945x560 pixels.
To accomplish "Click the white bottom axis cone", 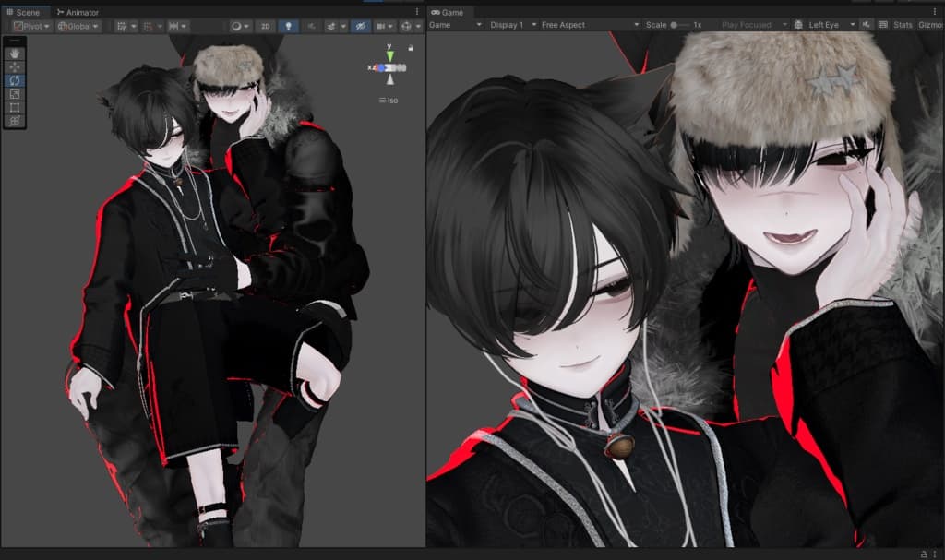I will [x=390, y=79].
